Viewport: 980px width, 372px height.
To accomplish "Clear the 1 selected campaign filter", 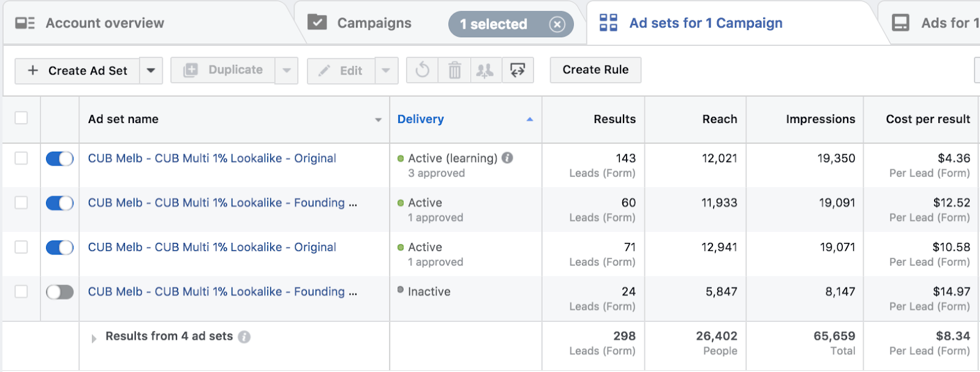I will pos(556,24).
